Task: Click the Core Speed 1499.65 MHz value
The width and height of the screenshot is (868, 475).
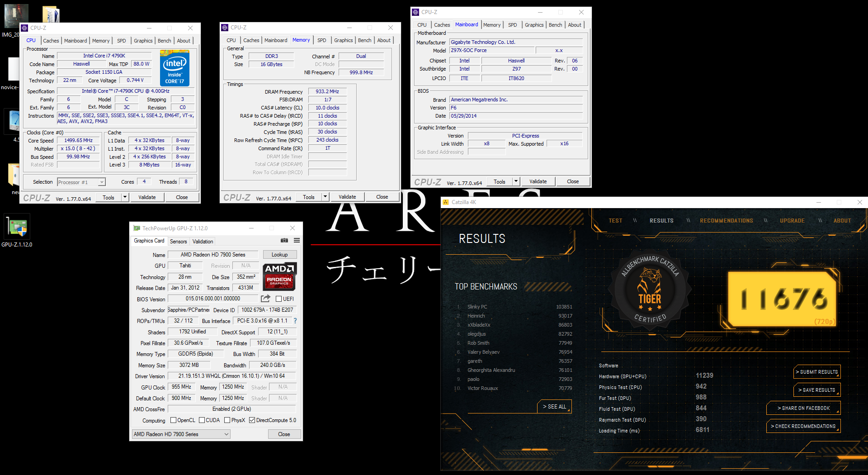Action: (79, 140)
